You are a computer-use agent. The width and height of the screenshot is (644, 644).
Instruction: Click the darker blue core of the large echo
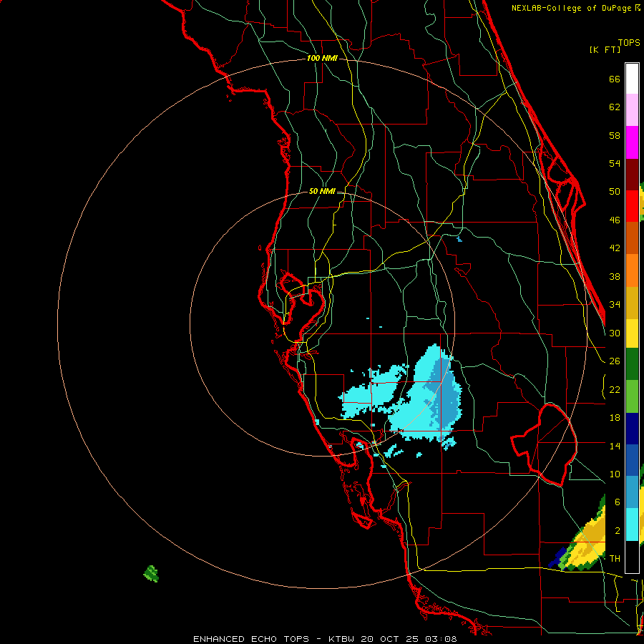coord(445,395)
